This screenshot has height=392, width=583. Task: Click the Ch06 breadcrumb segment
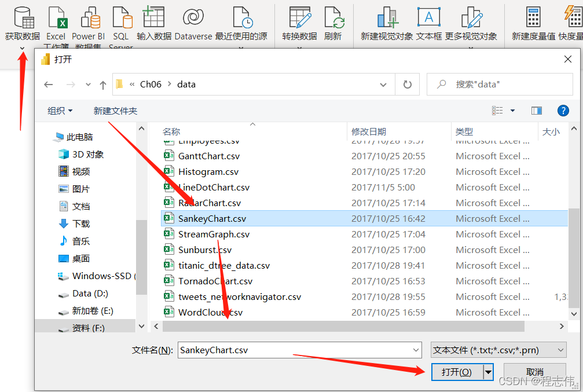click(151, 85)
